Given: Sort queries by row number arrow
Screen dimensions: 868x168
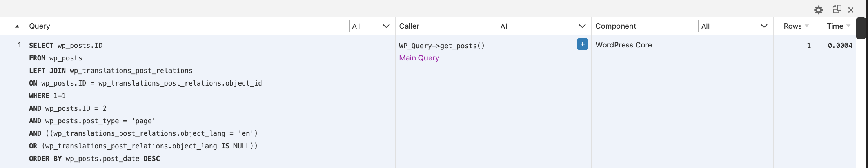Looking at the screenshot, I should (17, 26).
